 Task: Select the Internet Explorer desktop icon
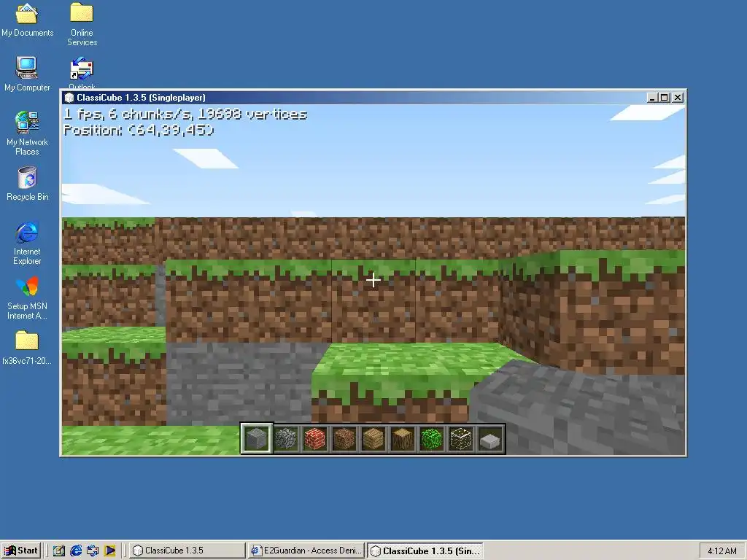27,244
